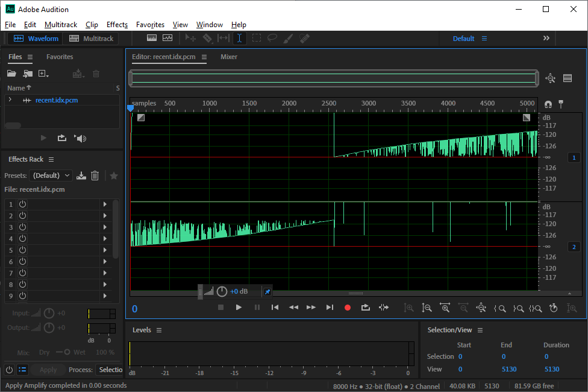
Task: Click the Zoom Out Full icon
Action: point(481,308)
